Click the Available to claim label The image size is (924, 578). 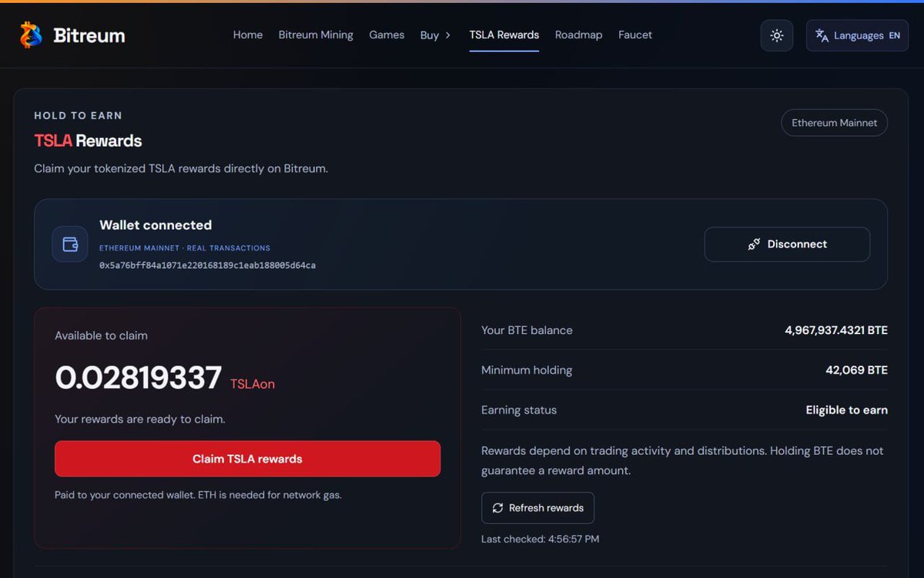tap(101, 336)
